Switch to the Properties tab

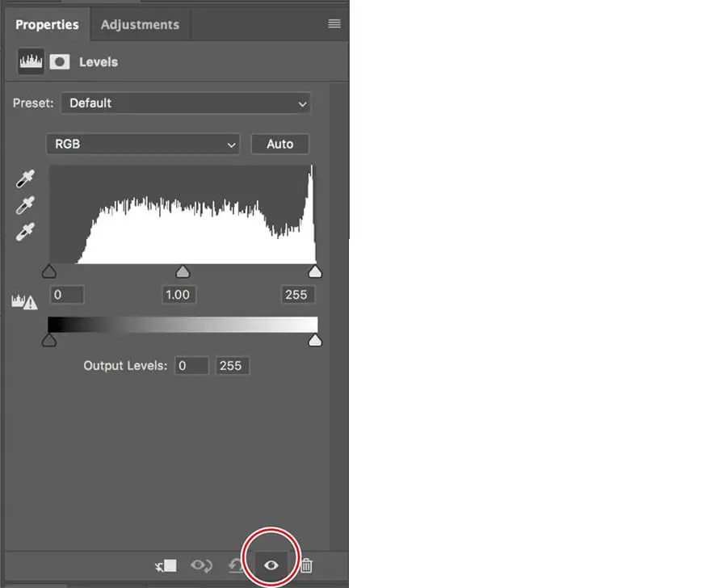(47, 24)
